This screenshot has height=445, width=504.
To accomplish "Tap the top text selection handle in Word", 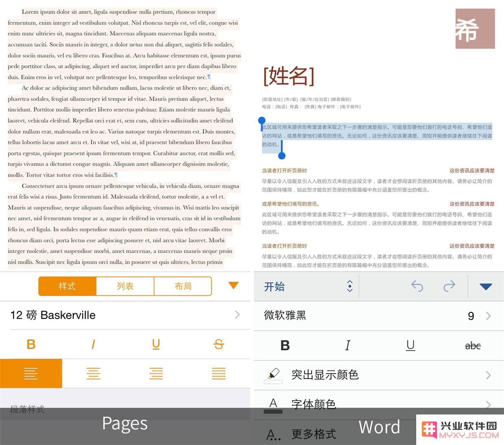I will click(262, 121).
